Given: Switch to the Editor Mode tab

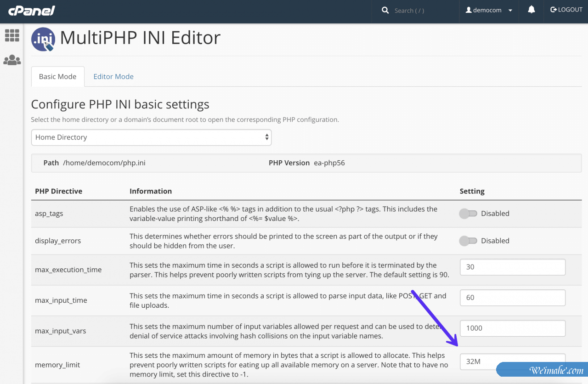Looking at the screenshot, I should click(113, 77).
